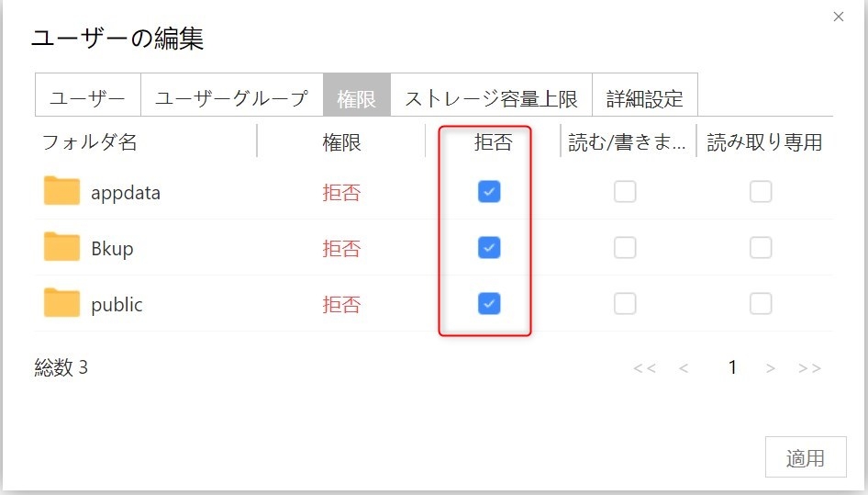Screen dimensions: 868x495
Task: Check 読み取り専用 for the appdata folder
Action: [761, 192]
